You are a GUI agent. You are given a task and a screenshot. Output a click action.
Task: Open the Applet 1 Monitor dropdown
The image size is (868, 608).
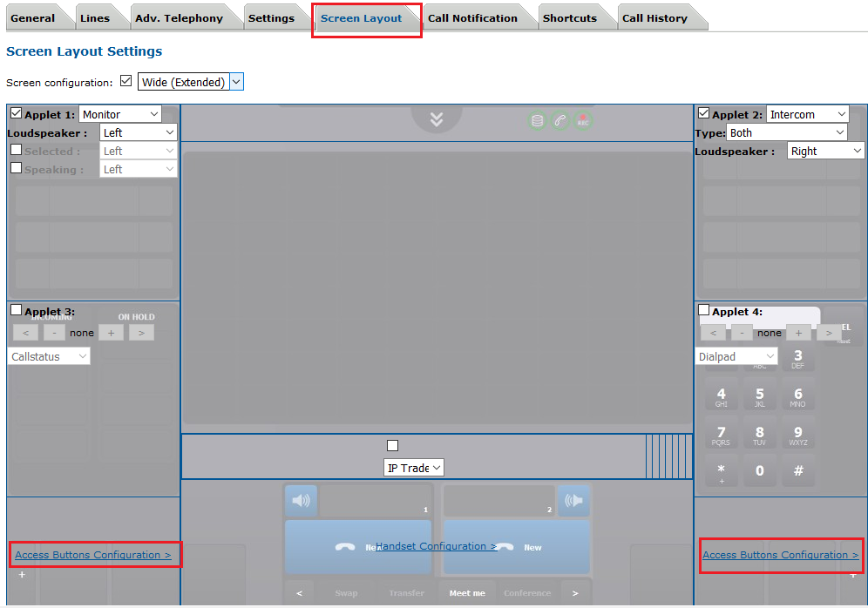point(120,114)
